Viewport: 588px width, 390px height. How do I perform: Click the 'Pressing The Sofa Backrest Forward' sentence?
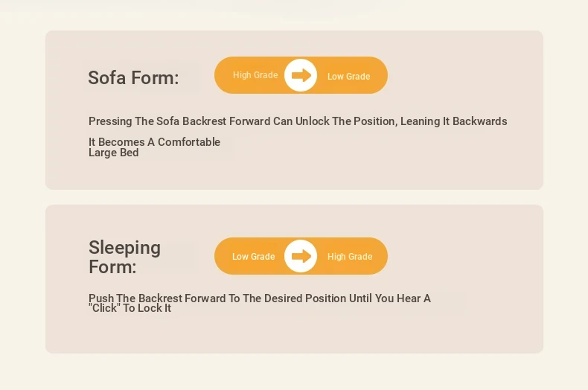(298, 121)
